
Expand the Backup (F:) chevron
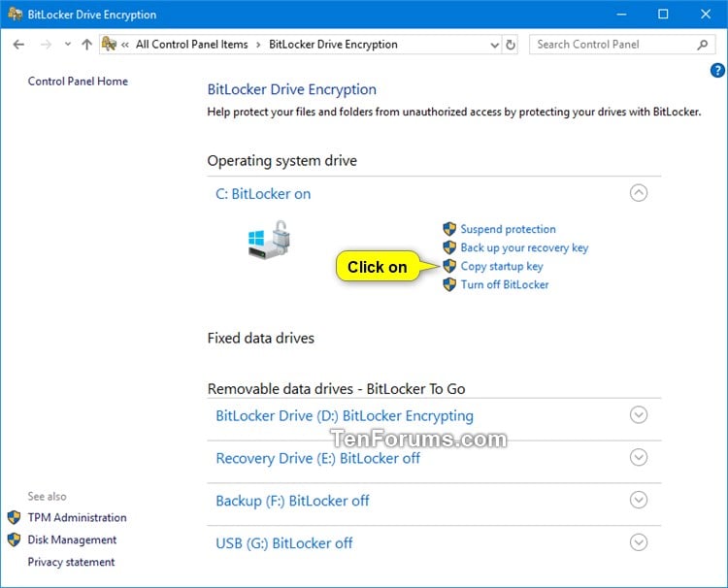point(639,500)
